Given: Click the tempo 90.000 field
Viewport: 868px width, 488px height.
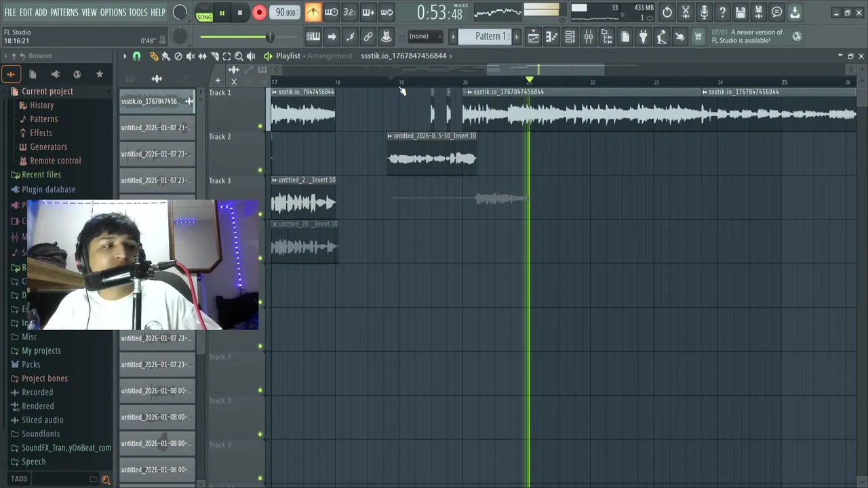Looking at the screenshot, I should 285,13.
